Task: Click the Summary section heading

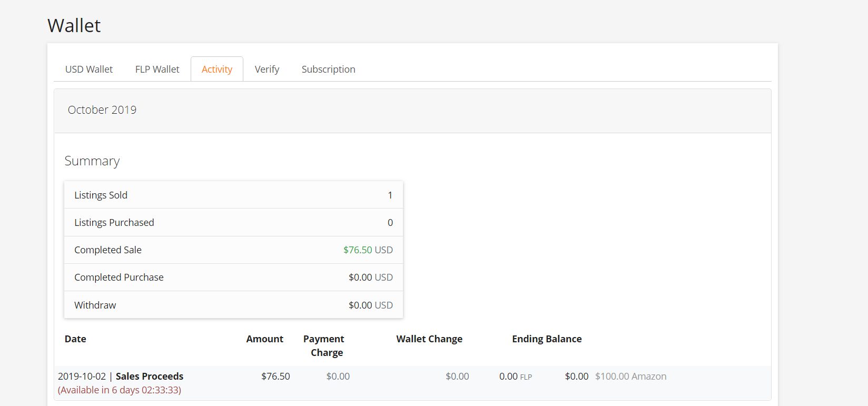Action: [92, 161]
